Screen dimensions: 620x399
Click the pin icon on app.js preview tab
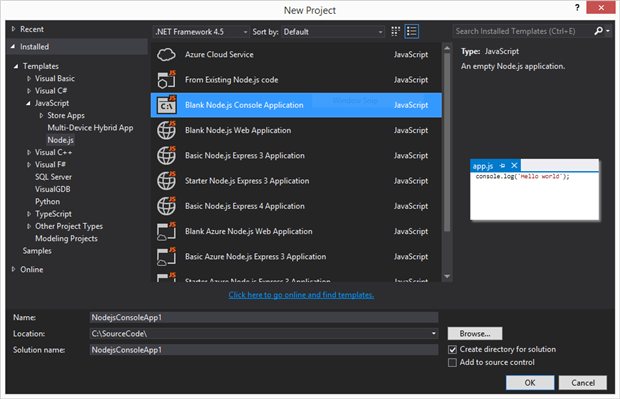pos(502,166)
